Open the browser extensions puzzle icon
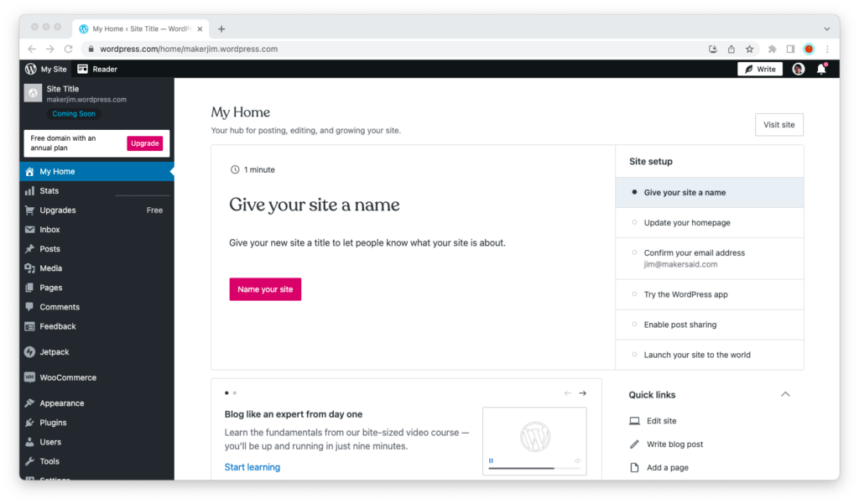The height and width of the screenshot is (504, 859). 772,49
